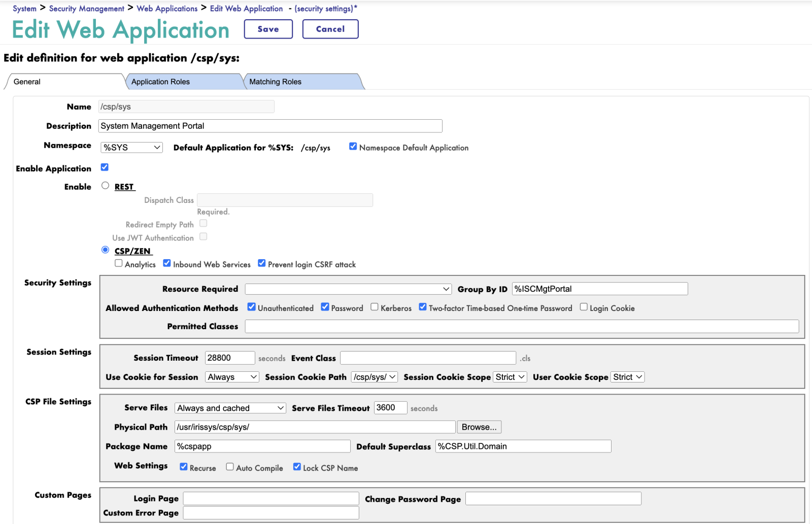Click the Save button
This screenshot has width=812, height=524.
pos(268,29)
